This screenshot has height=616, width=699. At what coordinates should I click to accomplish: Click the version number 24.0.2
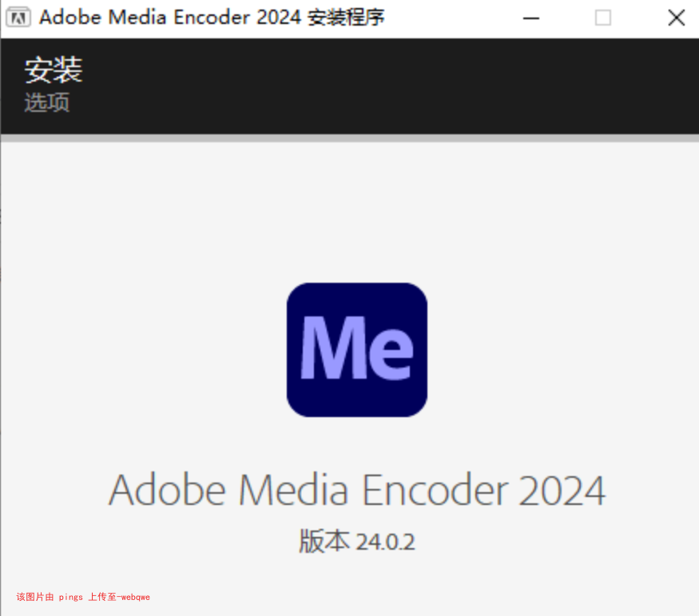click(x=385, y=542)
